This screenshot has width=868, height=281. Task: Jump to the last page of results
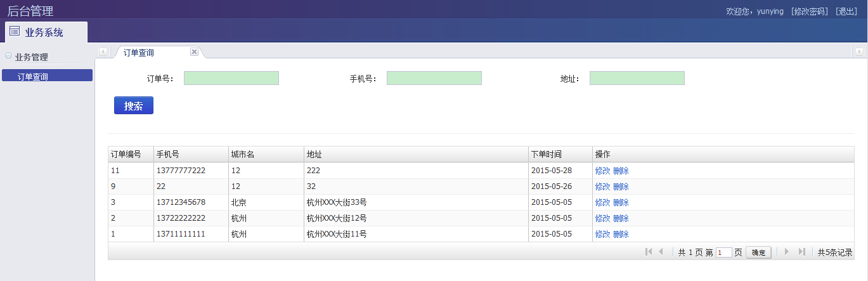801,252
